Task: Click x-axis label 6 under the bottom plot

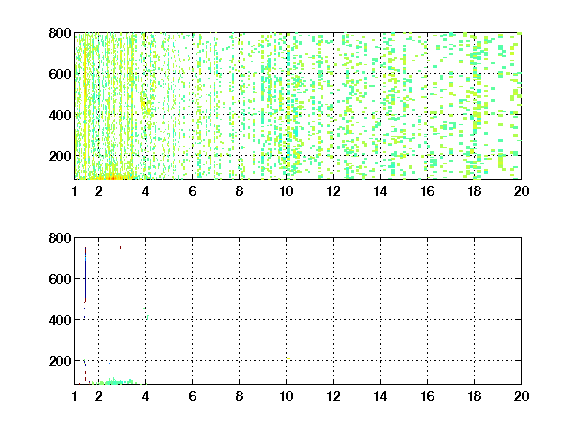Action: [x=192, y=396]
